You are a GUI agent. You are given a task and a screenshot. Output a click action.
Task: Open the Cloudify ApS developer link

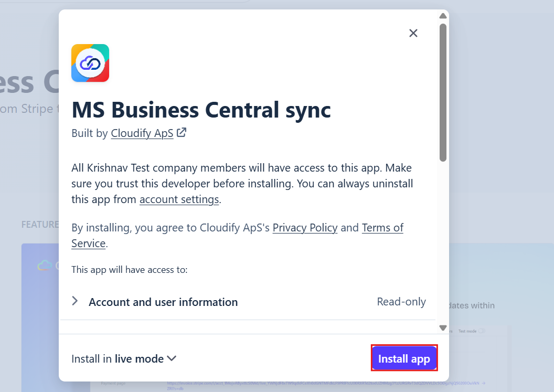tap(142, 133)
